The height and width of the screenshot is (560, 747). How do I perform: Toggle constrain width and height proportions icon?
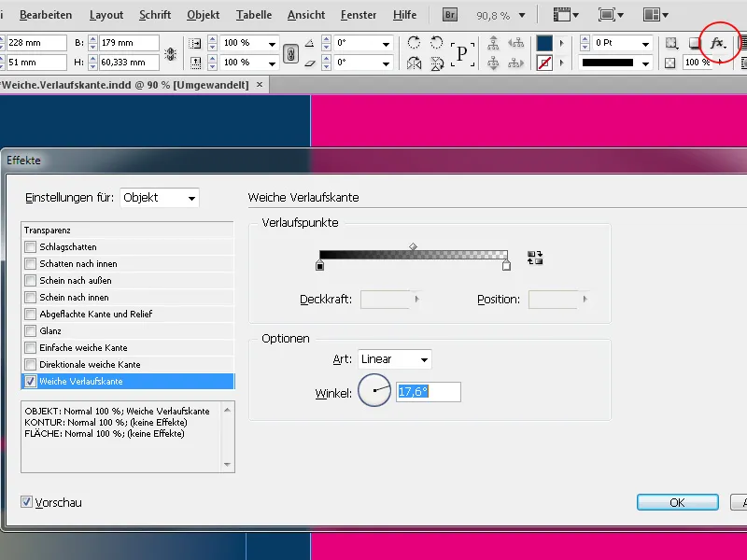click(x=170, y=53)
